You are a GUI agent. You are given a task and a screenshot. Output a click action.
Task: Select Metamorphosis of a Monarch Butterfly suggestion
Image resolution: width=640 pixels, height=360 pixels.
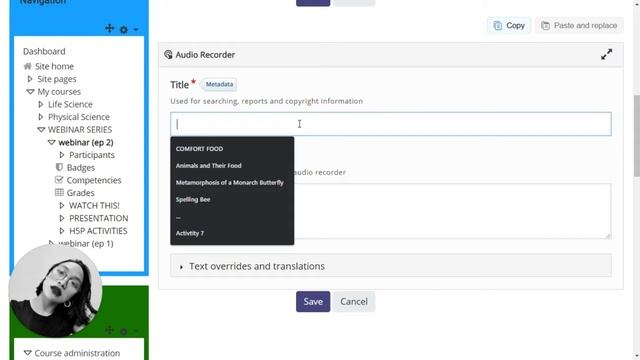tap(232, 182)
